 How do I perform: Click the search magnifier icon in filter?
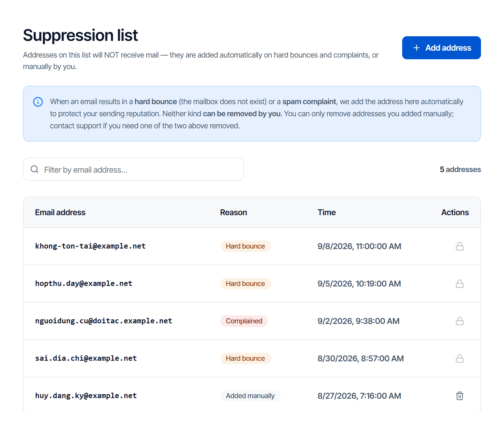click(x=35, y=169)
